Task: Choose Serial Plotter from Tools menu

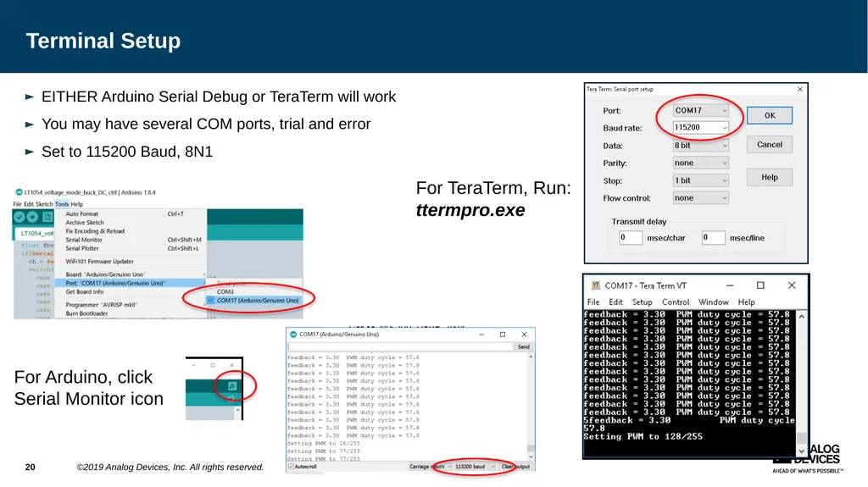Action: pos(131,248)
